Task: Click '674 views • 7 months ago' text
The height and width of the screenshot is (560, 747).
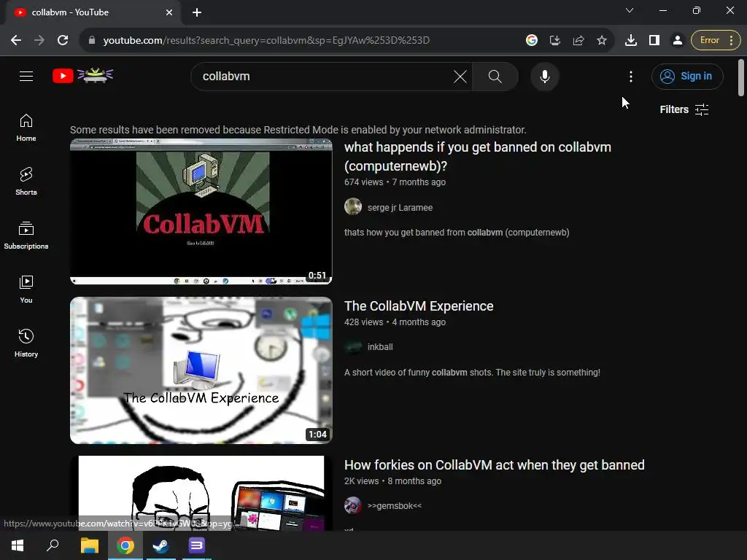Action: click(395, 182)
